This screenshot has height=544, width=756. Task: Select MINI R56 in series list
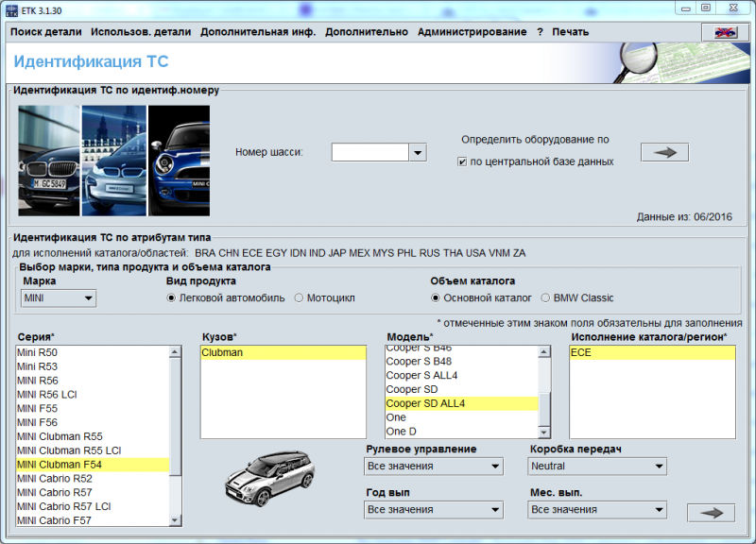tap(93, 381)
